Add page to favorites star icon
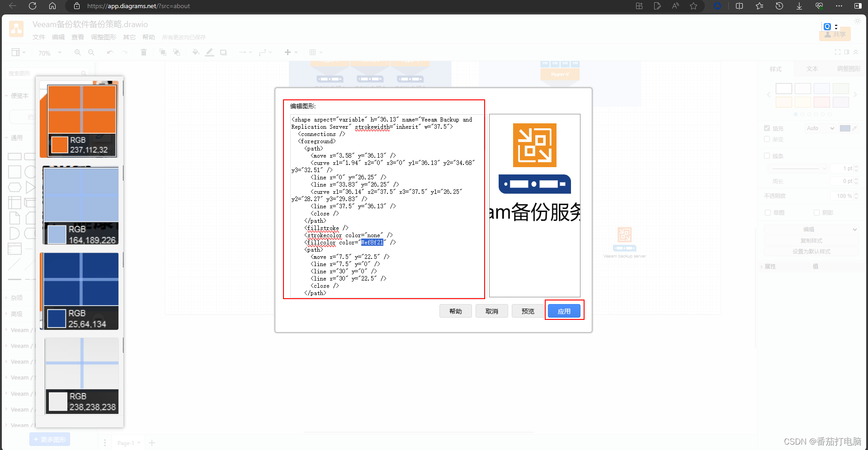The height and width of the screenshot is (450, 868). click(x=693, y=6)
